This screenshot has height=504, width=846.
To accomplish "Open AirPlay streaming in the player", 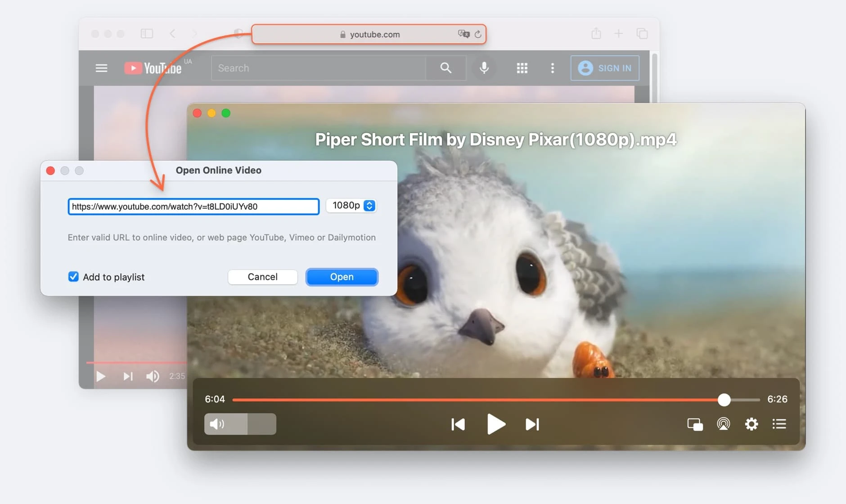I will (x=723, y=424).
